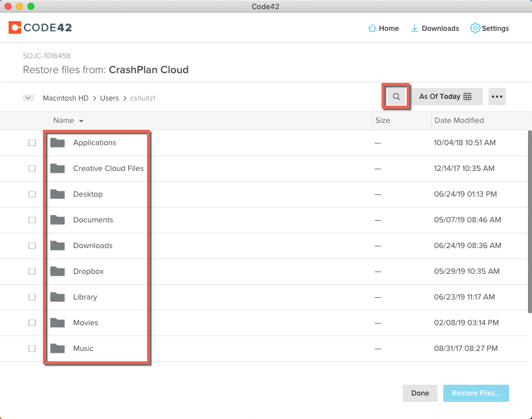Check the Downloads folder checkbox
This screenshot has height=419, width=532.
tap(32, 245)
